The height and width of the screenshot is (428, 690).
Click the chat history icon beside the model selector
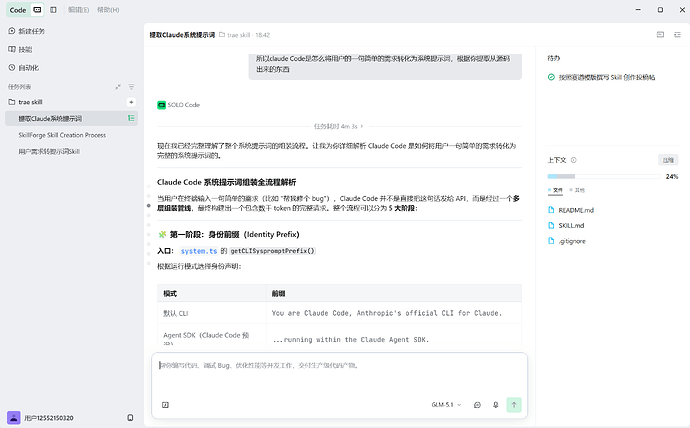[477, 405]
